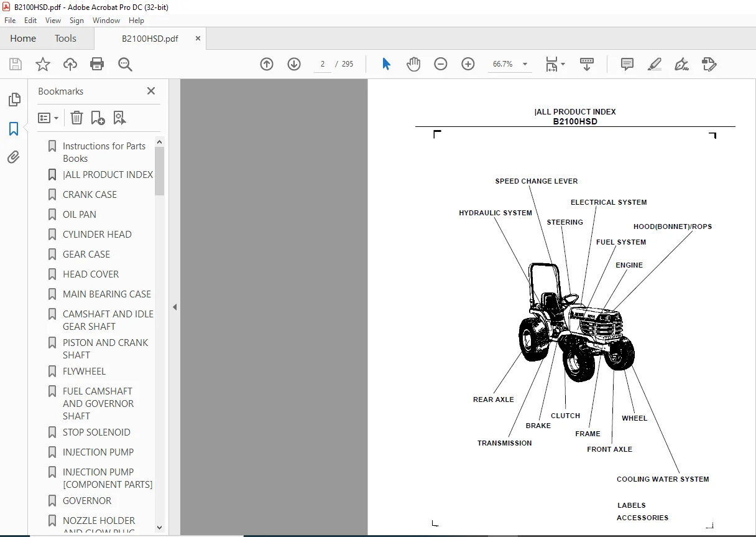This screenshot has height=537, width=756.
Task: Jump to the |ALL PRODUCT INDEX bookmark
Action: 108,175
